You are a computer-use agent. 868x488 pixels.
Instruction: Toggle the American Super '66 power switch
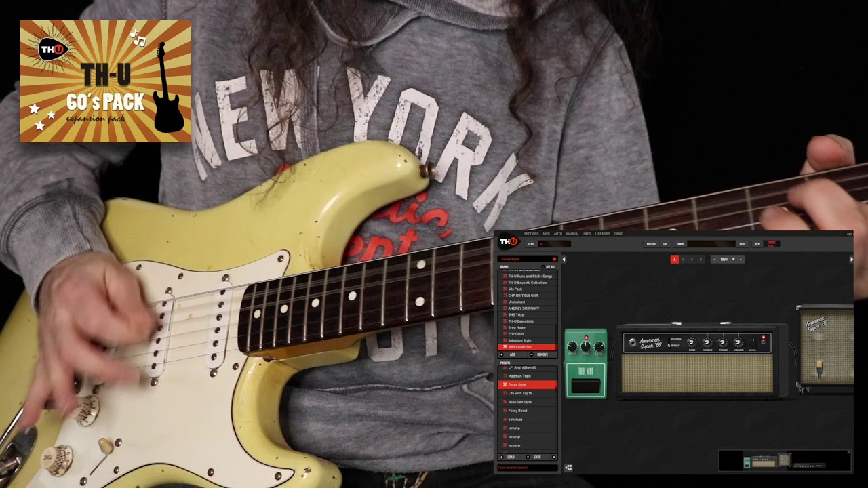point(763,342)
